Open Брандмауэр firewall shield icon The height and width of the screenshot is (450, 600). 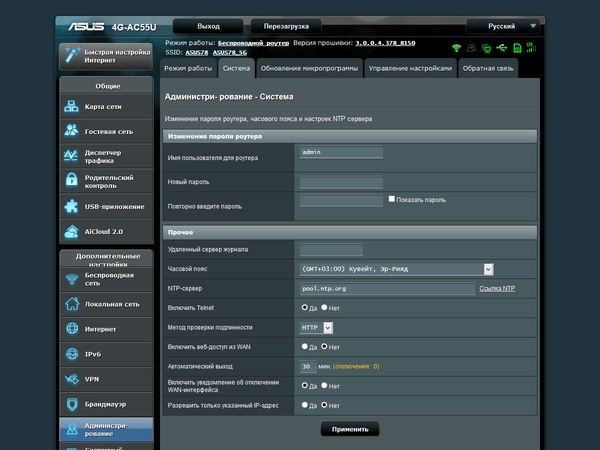point(72,404)
